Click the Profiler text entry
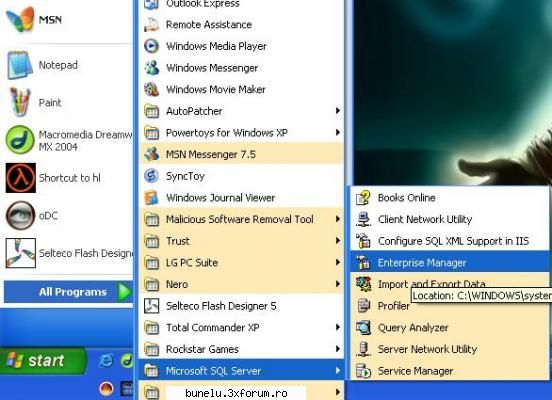Viewport: 552px width, 400px height. pyautogui.click(x=394, y=306)
